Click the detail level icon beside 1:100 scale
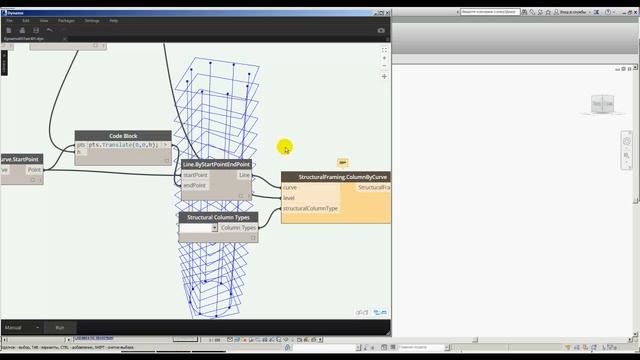The width and height of the screenshot is (640, 360). (x=230, y=339)
